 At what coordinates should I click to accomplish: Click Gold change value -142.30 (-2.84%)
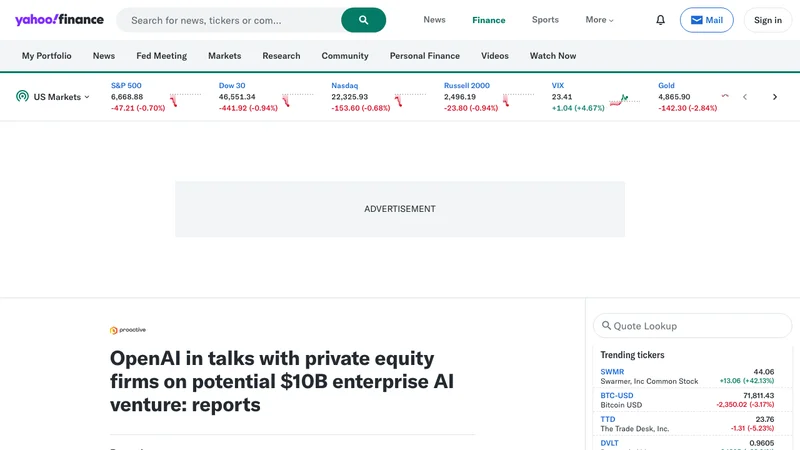687,108
